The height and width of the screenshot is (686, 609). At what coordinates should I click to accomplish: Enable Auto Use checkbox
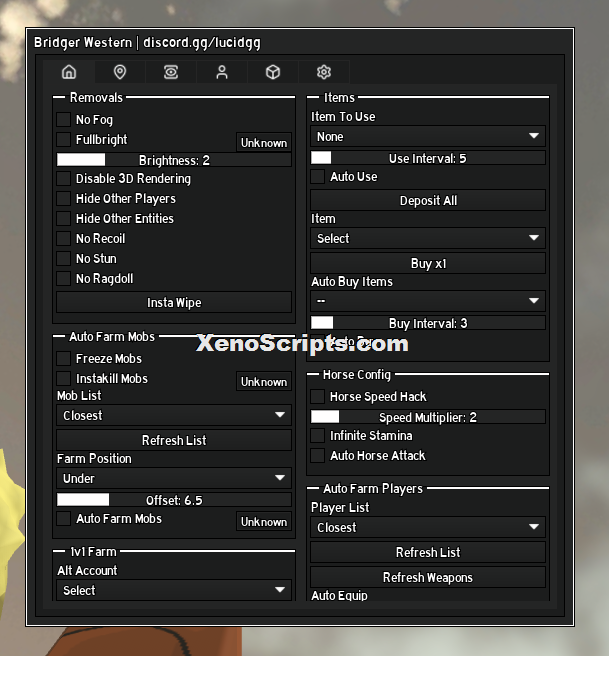[317, 176]
